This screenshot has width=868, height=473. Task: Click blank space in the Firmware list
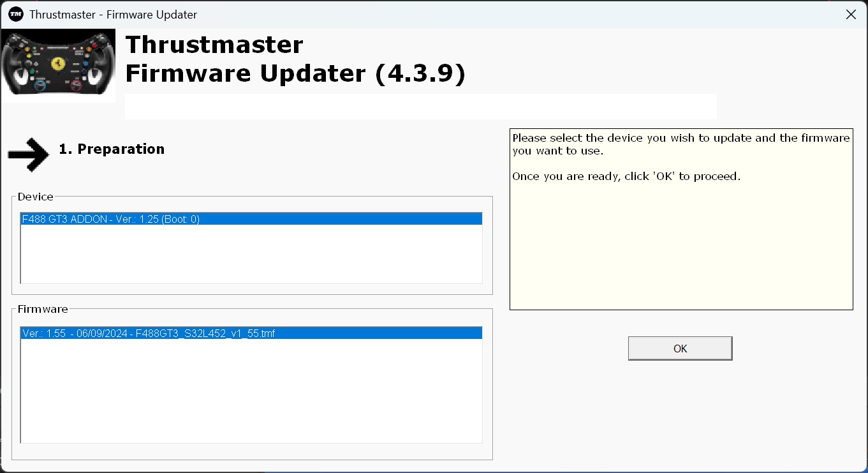(x=251, y=391)
